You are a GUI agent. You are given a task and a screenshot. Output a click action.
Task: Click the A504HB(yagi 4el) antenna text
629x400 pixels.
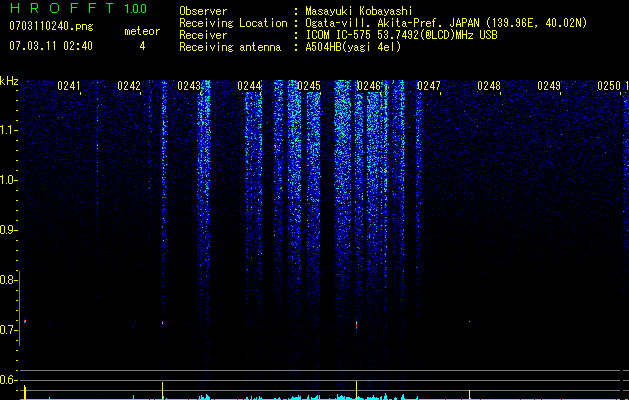353,47
